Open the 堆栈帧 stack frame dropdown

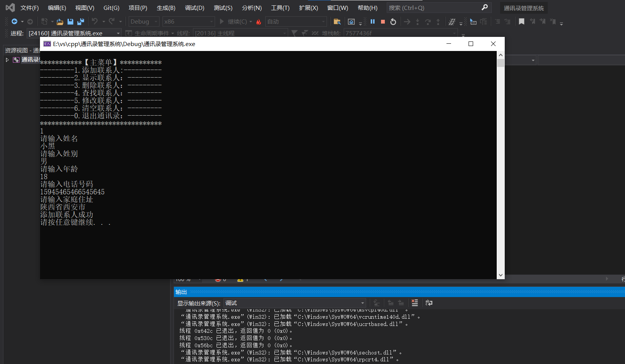point(400,33)
